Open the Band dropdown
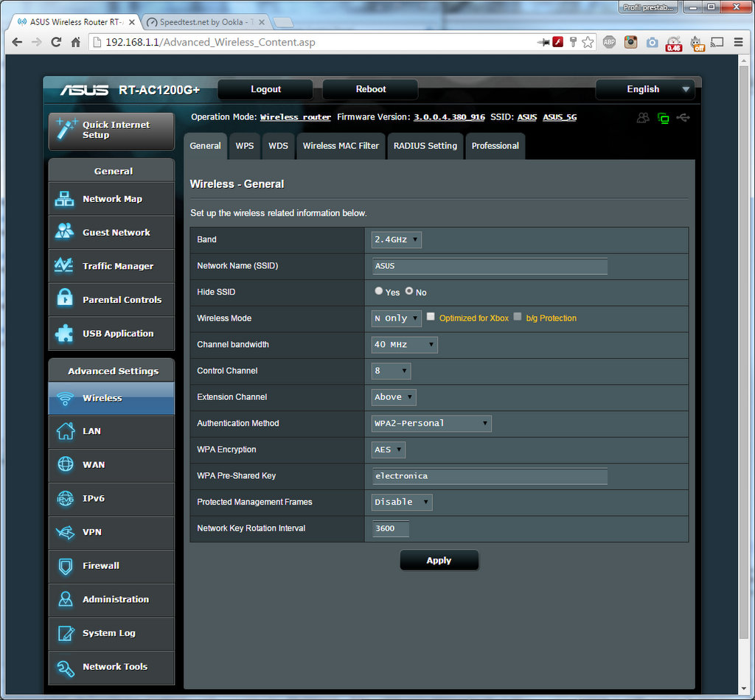This screenshot has width=755, height=700. (x=396, y=239)
